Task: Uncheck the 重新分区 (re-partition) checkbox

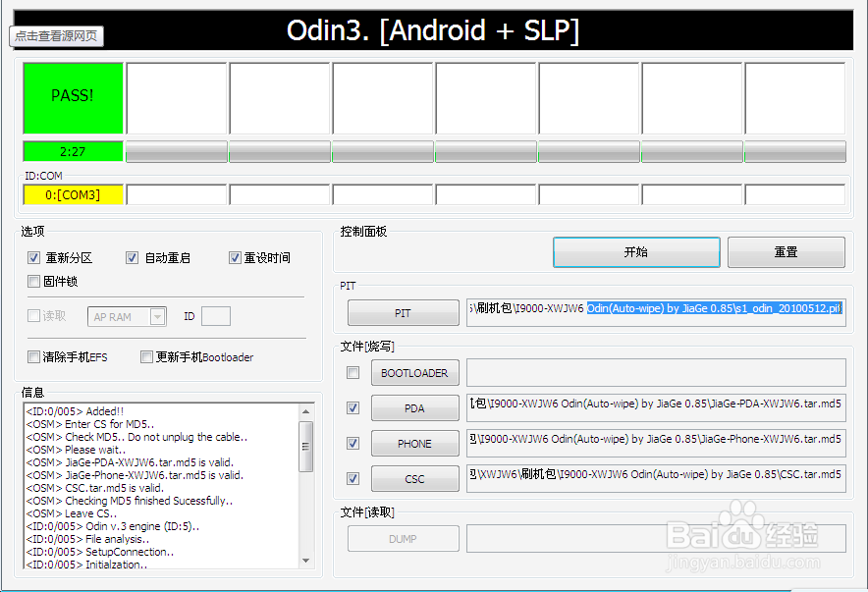Action: 33,258
